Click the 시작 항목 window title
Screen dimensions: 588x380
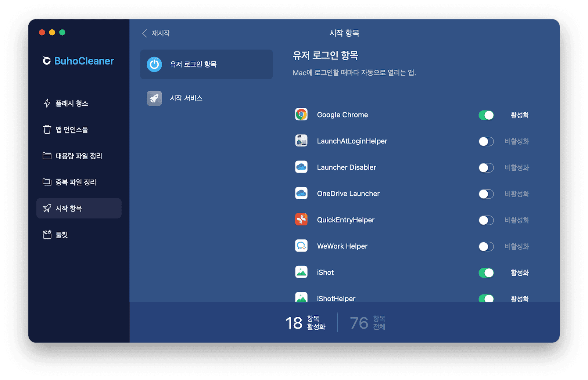(344, 33)
